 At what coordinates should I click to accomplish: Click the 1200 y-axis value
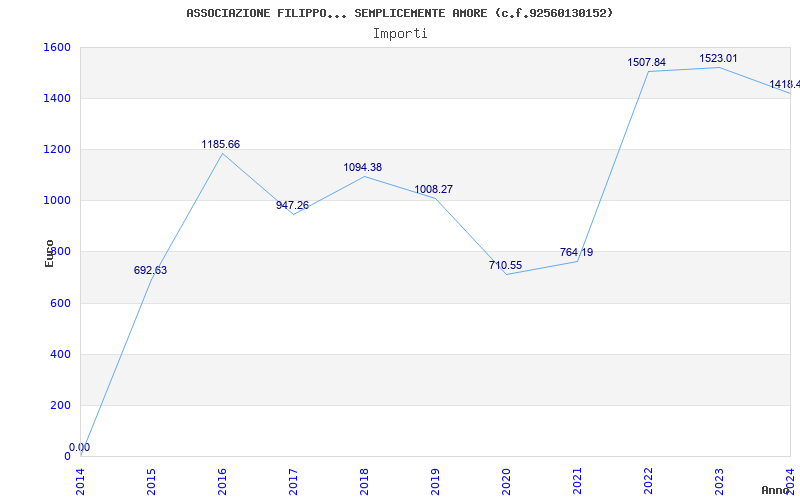click(58, 149)
